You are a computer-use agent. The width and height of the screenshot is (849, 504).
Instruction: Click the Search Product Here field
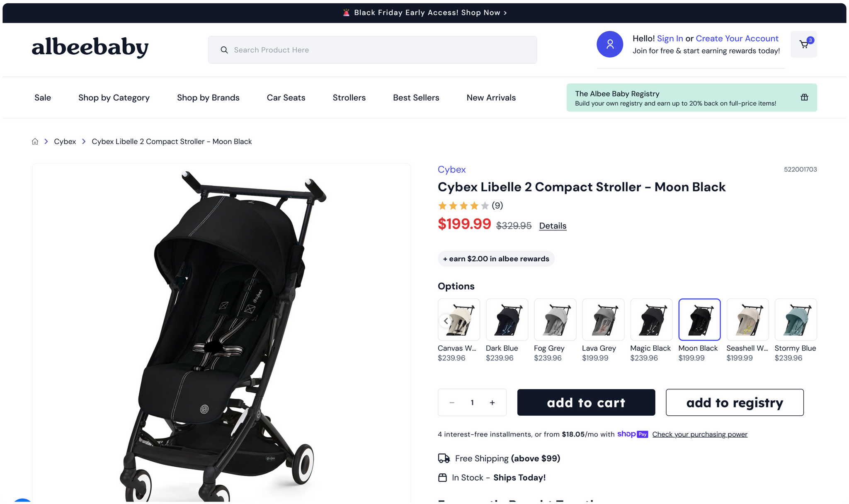coord(372,50)
